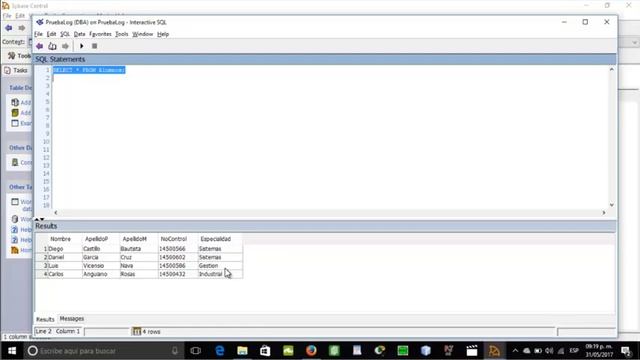The image size is (640, 360).
Task: Open the statement history list icon
Action: coord(52,46)
